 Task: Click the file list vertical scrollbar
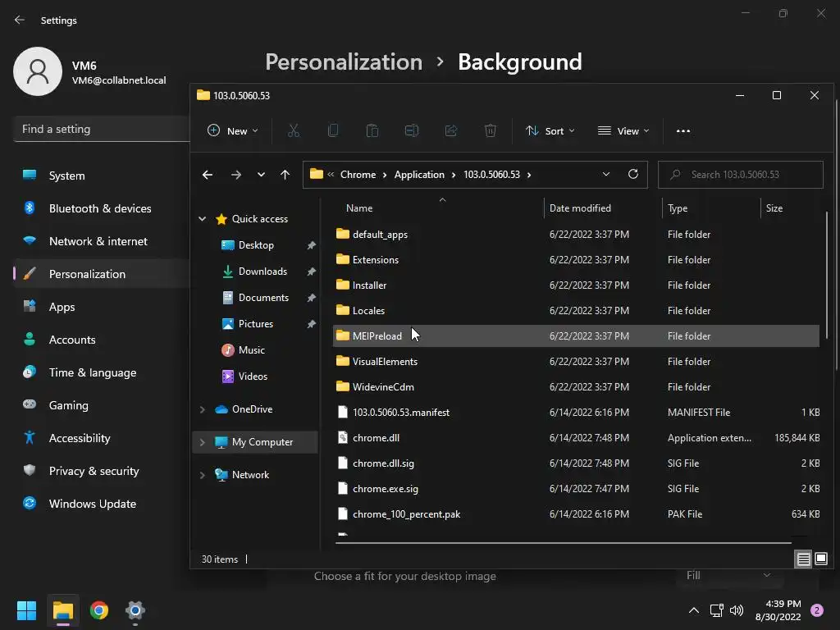pos(827,275)
